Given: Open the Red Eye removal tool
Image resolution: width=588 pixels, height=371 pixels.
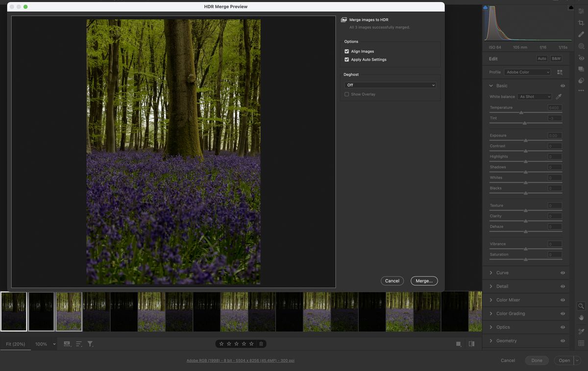Looking at the screenshot, I should click(x=581, y=57).
